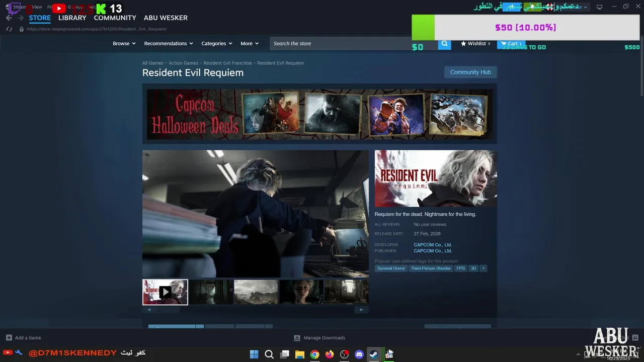Screen dimensions: 644x362
Task: Open Windows taskbar search
Action: coord(269,354)
